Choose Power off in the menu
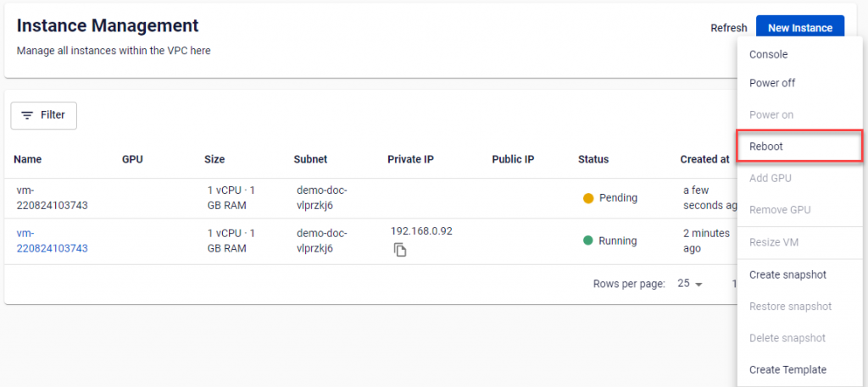This screenshot has width=868, height=387. point(771,83)
